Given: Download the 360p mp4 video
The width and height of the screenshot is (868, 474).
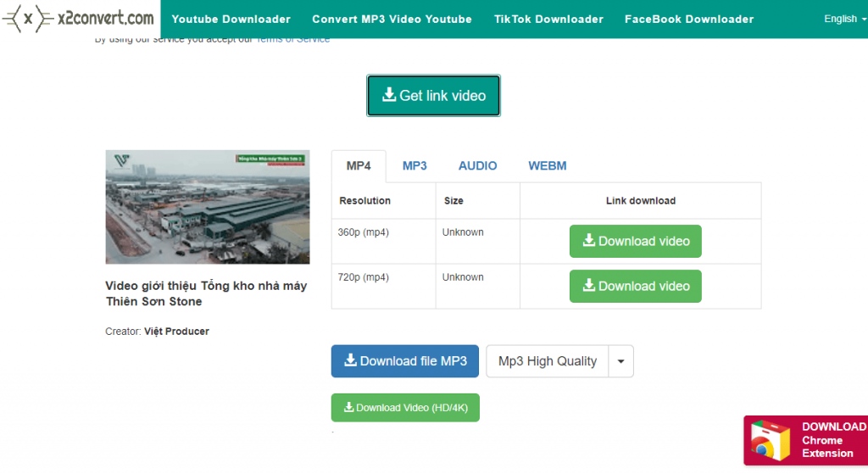Looking at the screenshot, I should pos(635,241).
